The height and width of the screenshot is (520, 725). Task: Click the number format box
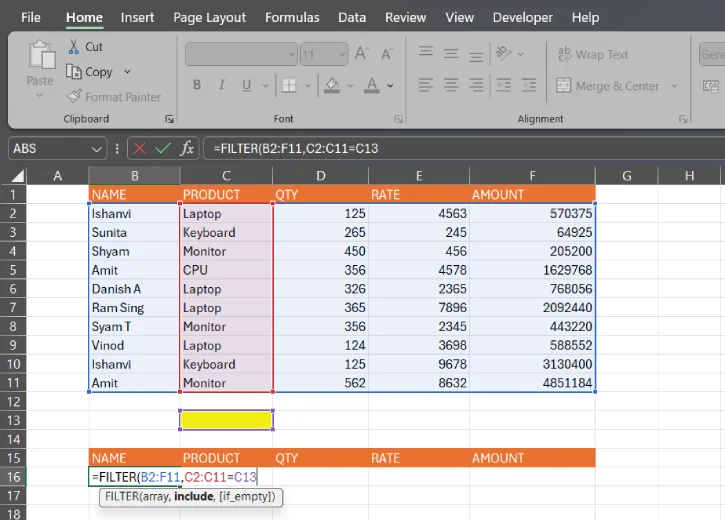tap(712, 54)
